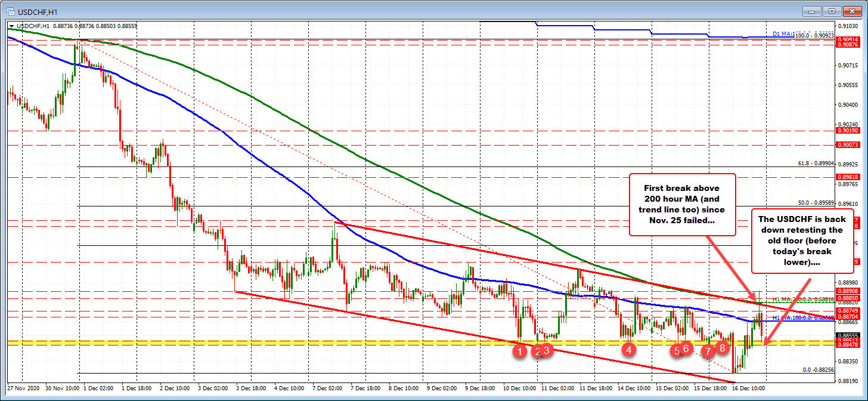Select the red circle marker numbered 6

pos(686,348)
